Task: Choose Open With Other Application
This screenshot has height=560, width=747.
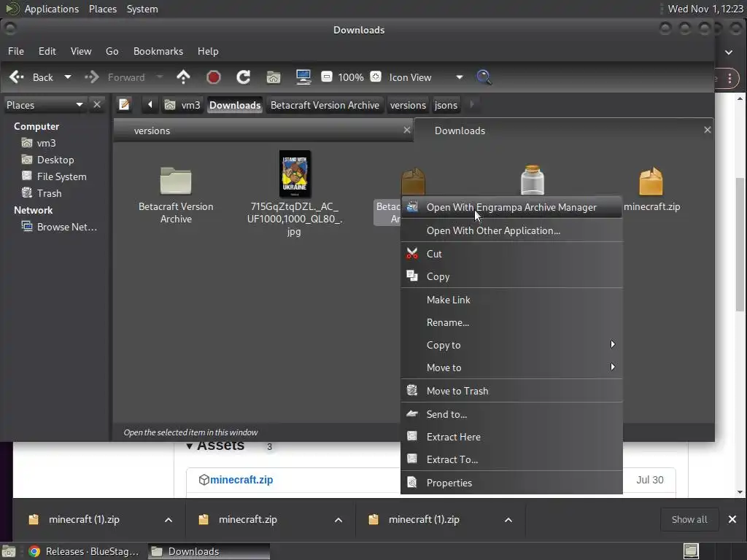Action: (x=511, y=230)
